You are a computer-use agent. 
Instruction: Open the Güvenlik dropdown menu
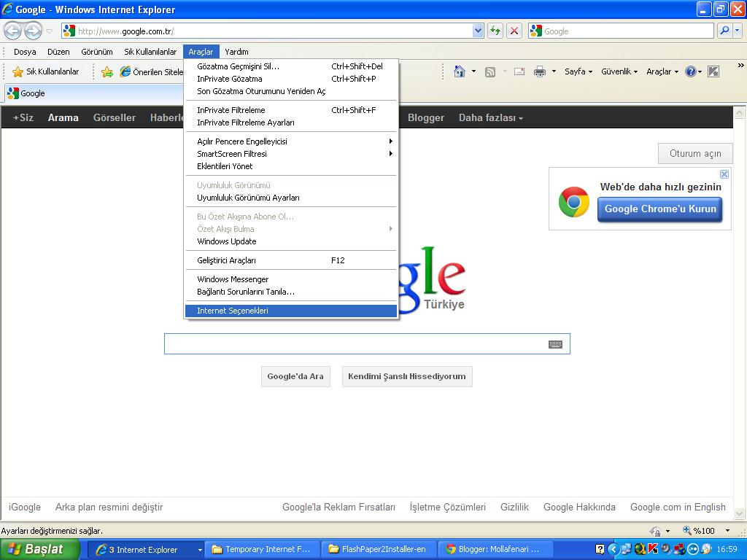click(619, 71)
